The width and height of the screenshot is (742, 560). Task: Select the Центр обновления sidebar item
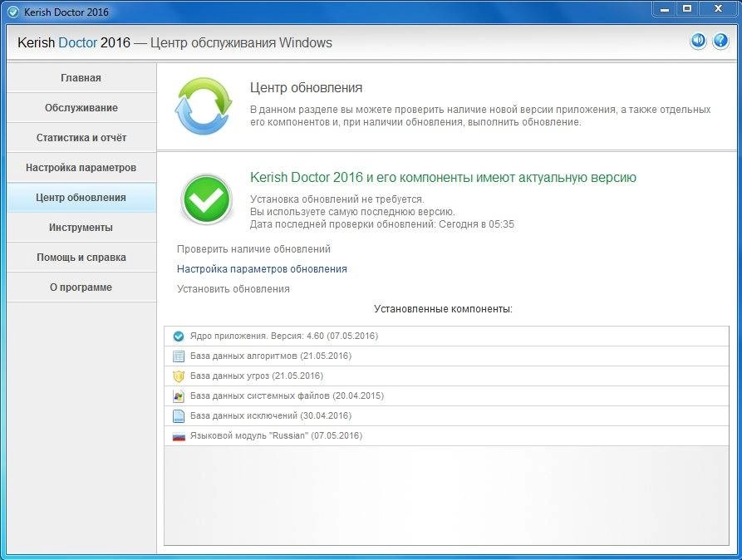tap(81, 198)
